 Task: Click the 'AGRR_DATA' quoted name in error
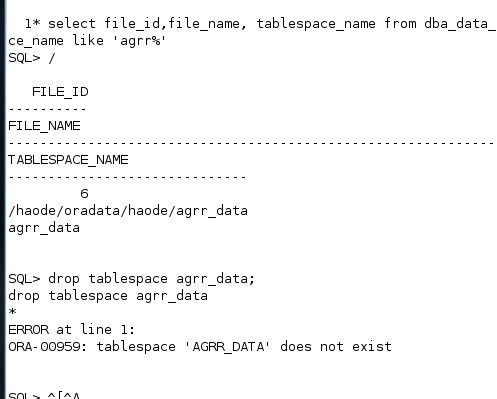(x=228, y=347)
